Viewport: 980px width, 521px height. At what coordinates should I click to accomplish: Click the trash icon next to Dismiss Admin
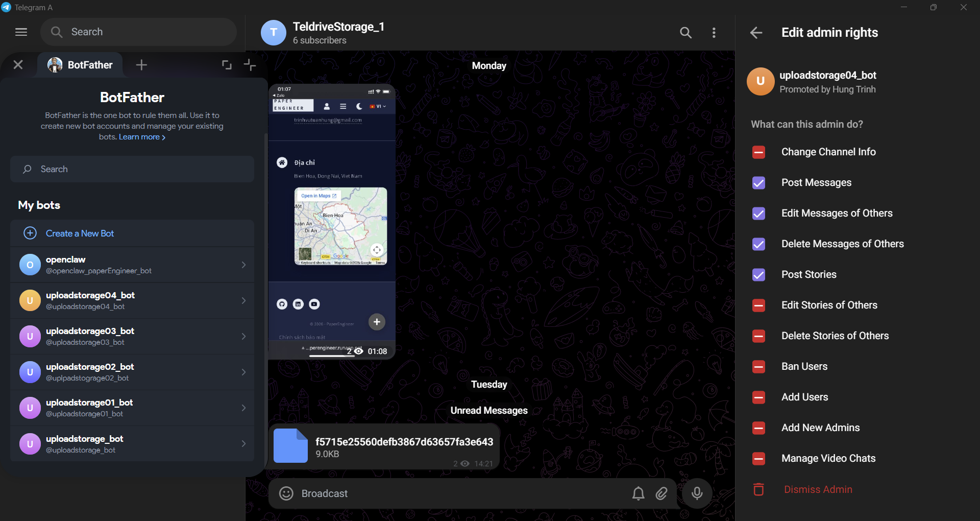(x=758, y=489)
